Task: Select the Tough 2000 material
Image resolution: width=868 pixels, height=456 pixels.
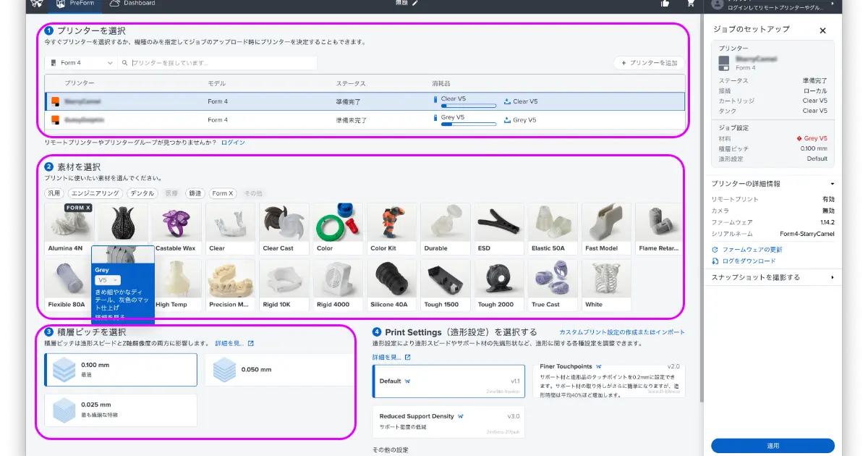Action: tap(499, 284)
